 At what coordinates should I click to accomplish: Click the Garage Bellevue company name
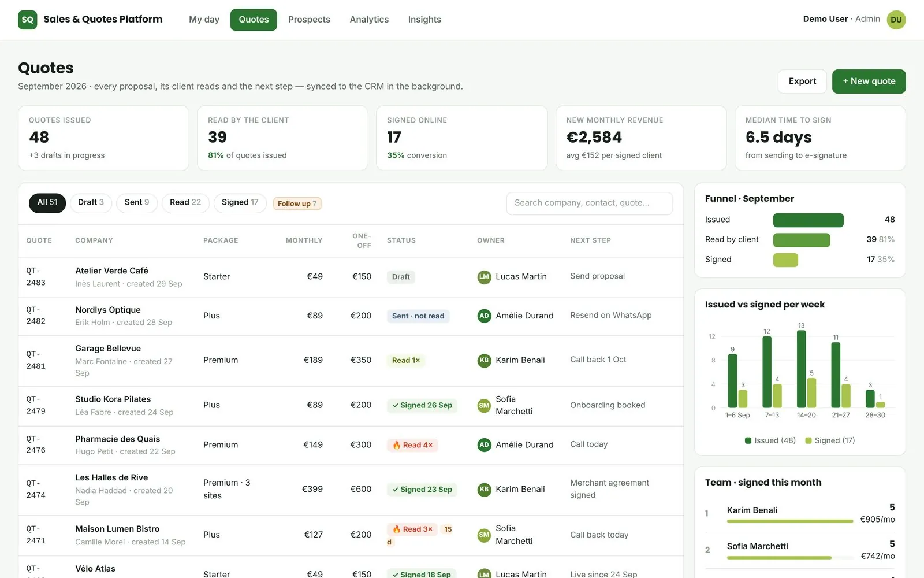[x=108, y=349]
